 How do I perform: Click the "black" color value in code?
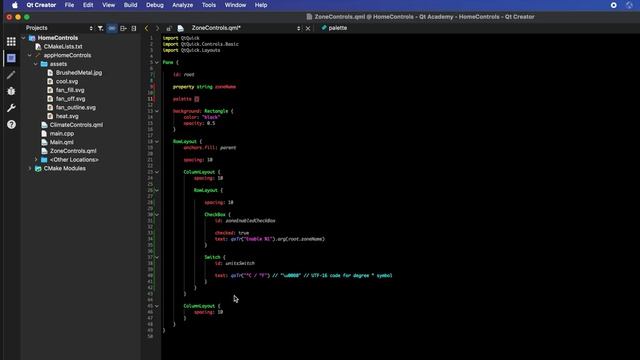coord(211,117)
